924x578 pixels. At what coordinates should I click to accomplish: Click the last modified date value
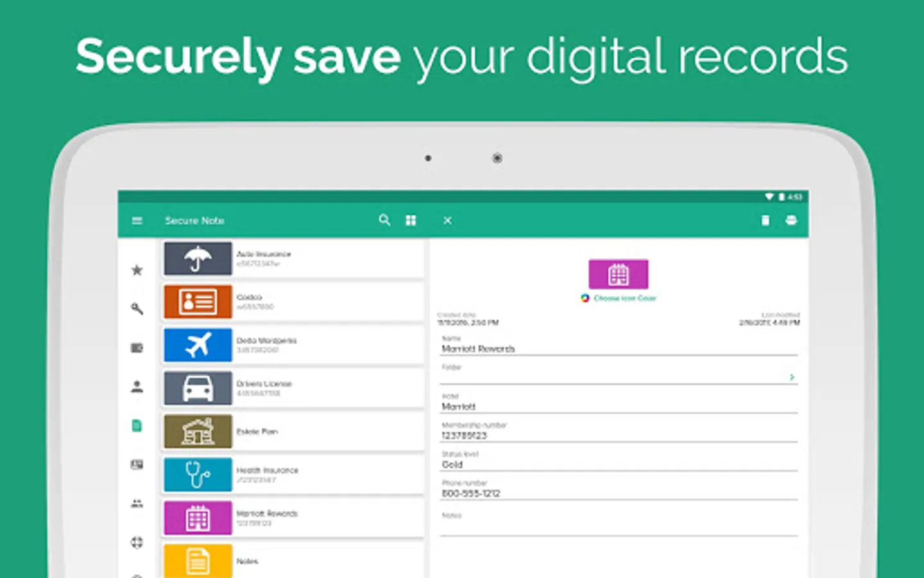pyautogui.click(x=769, y=322)
